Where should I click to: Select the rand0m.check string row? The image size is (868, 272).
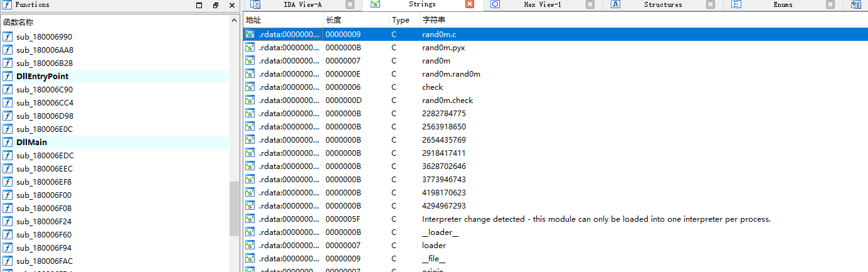pos(447,101)
